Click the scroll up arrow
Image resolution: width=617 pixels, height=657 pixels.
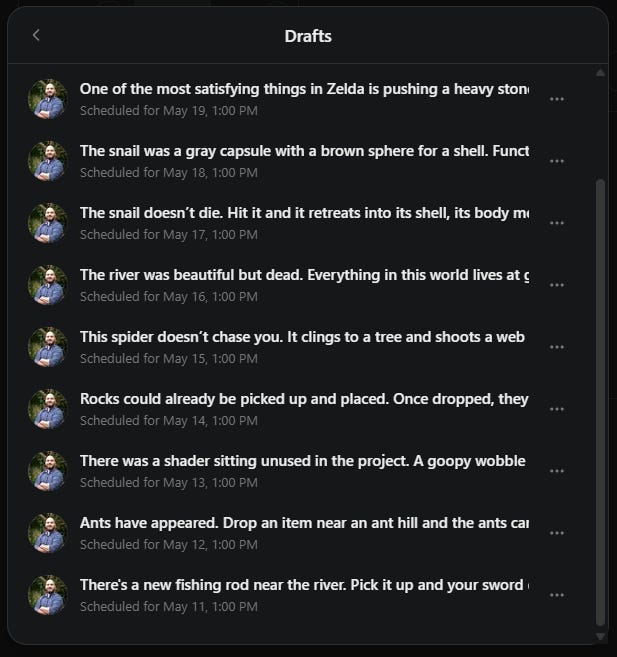tap(600, 73)
